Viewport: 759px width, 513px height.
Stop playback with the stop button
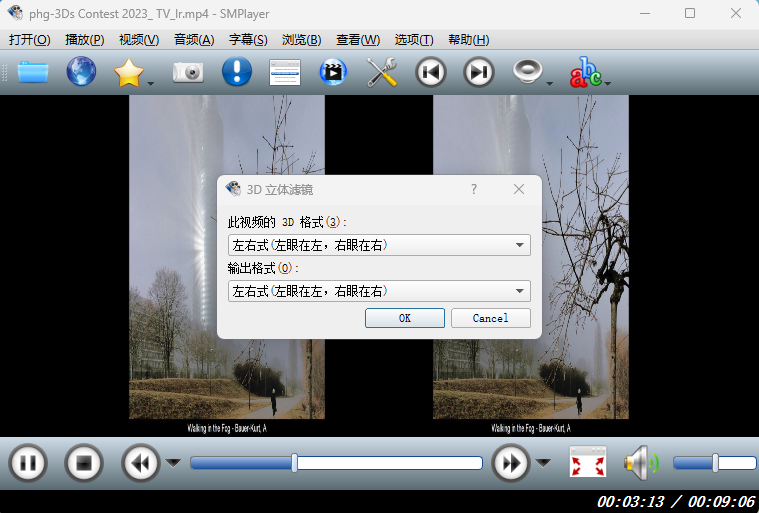click(x=84, y=463)
